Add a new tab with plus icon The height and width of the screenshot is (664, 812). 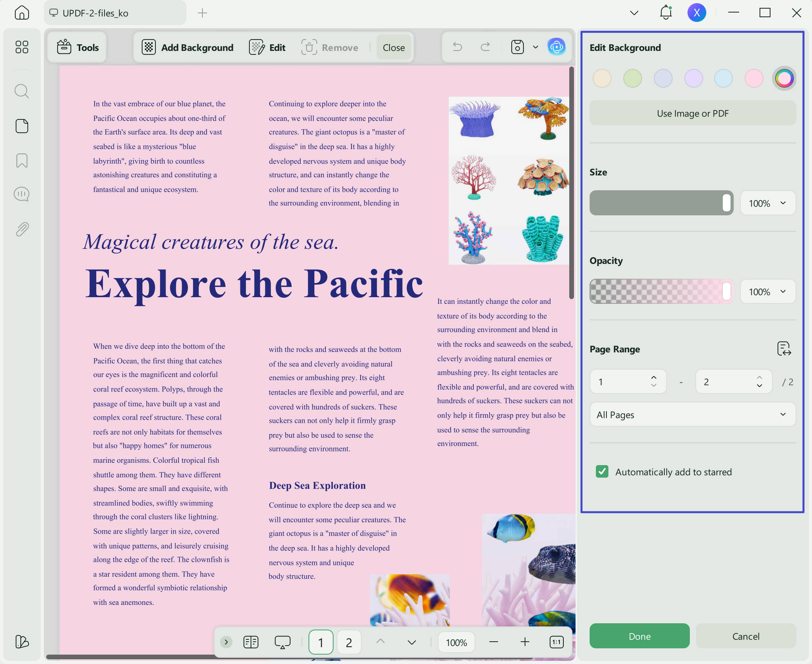(202, 13)
